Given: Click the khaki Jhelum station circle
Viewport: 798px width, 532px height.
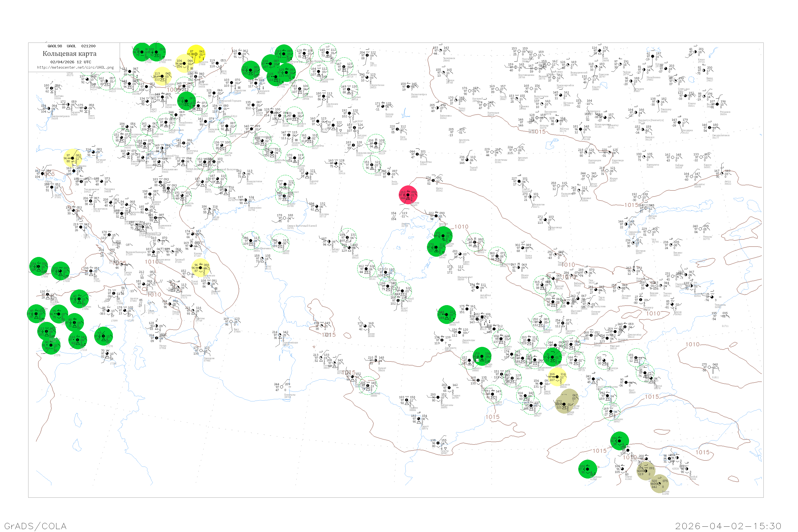Looking at the screenshot, I should [659, 484].
